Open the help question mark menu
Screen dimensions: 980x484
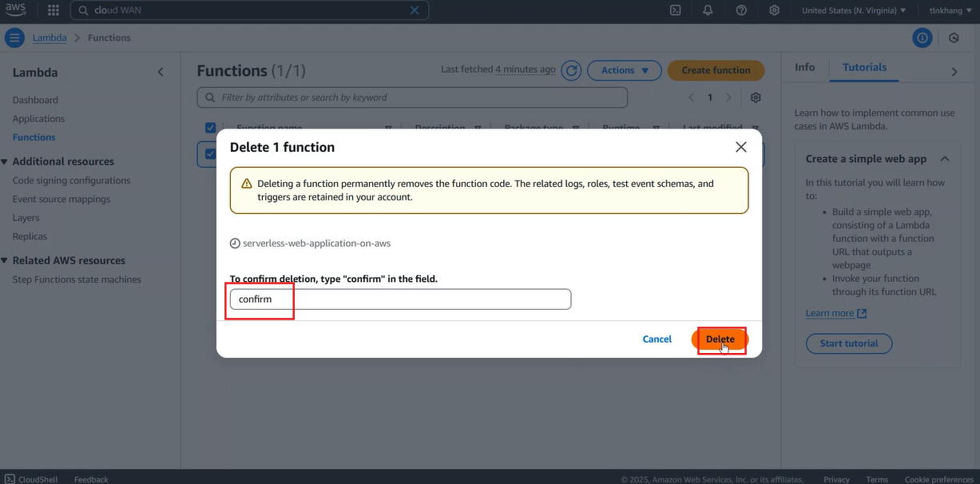pos(741,10)
